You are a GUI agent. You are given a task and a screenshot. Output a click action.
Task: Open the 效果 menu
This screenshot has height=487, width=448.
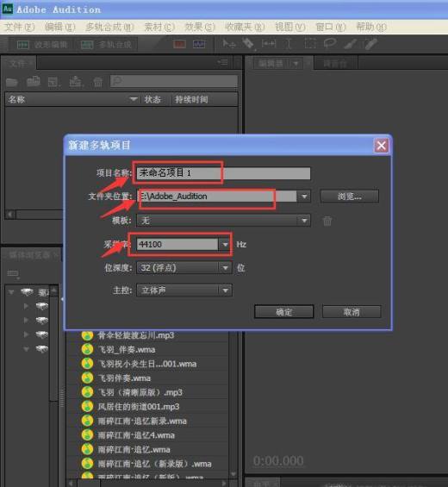pos(200,28)
